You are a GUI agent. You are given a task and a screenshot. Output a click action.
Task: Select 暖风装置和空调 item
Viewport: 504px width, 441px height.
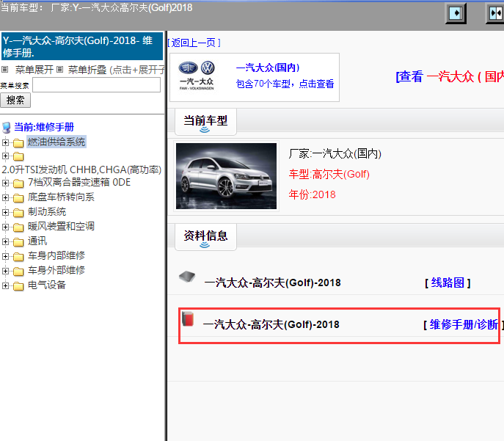point(61,226)
